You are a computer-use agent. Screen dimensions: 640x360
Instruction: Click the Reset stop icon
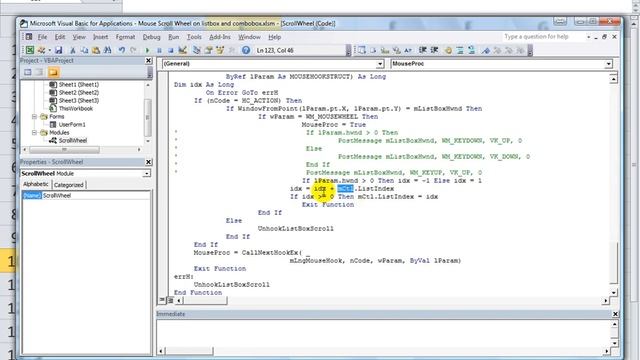pyautogui.click(x=171, y=50)
